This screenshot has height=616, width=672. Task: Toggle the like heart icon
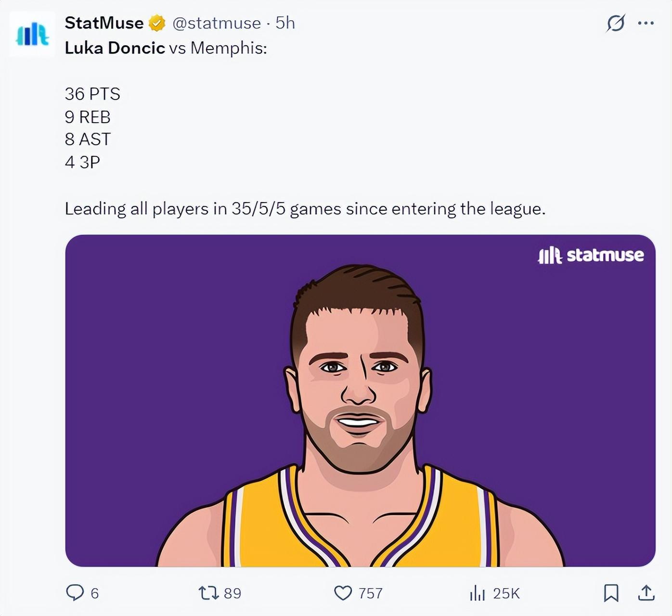pyautogui.click(x=343, y=593)
